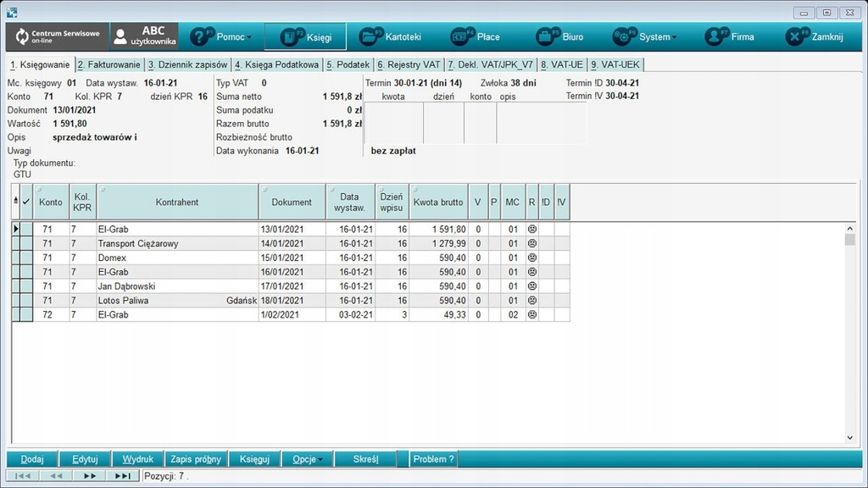Screen dimensions: 868x488
Task: Select the Lotos Paliwa contractor cell
Action: click(177, 301)
